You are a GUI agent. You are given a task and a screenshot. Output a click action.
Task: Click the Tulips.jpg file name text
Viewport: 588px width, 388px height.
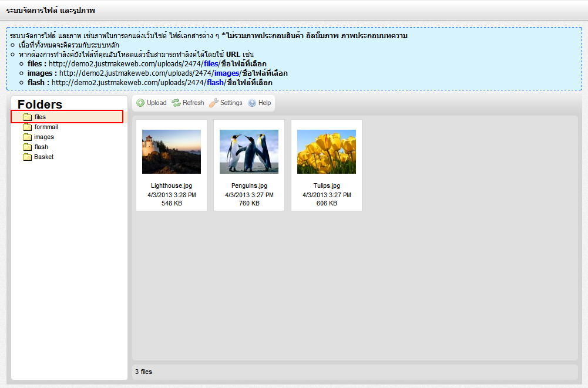pyautogui.click(x=327, y=185)
